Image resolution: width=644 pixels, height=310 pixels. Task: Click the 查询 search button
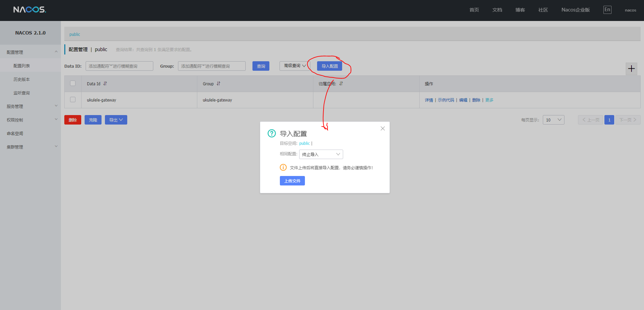point(261,66)
